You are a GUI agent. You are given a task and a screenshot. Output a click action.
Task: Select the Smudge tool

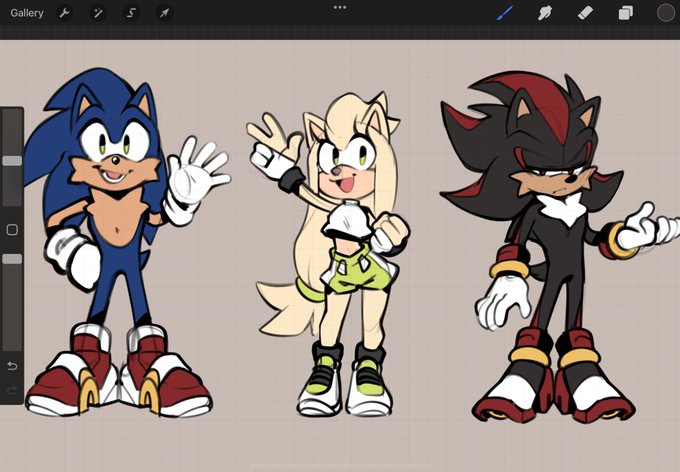pos(545,13)
